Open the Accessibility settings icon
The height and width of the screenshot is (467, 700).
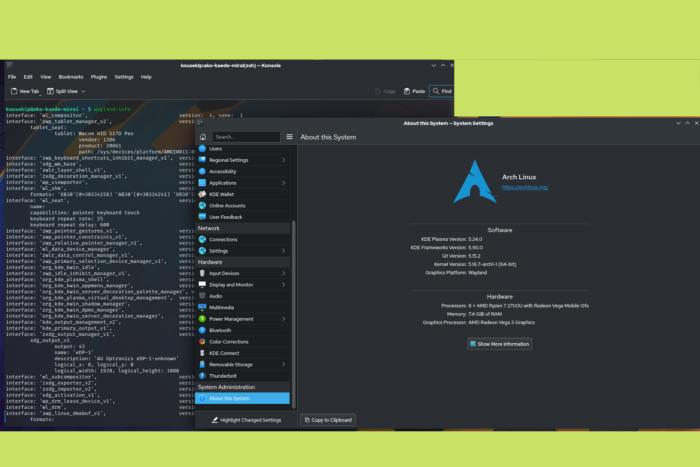pyautogui.click(x=202, y=171)
